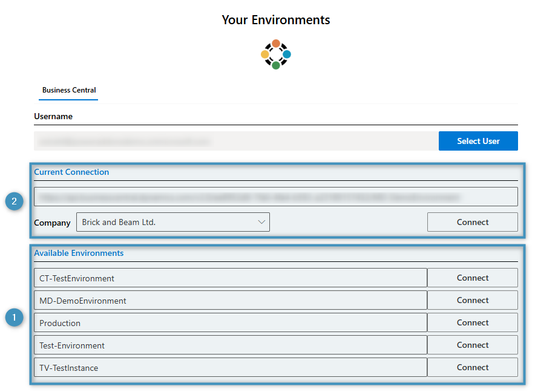Click the current connection URL field

click(x=276, y=197)
